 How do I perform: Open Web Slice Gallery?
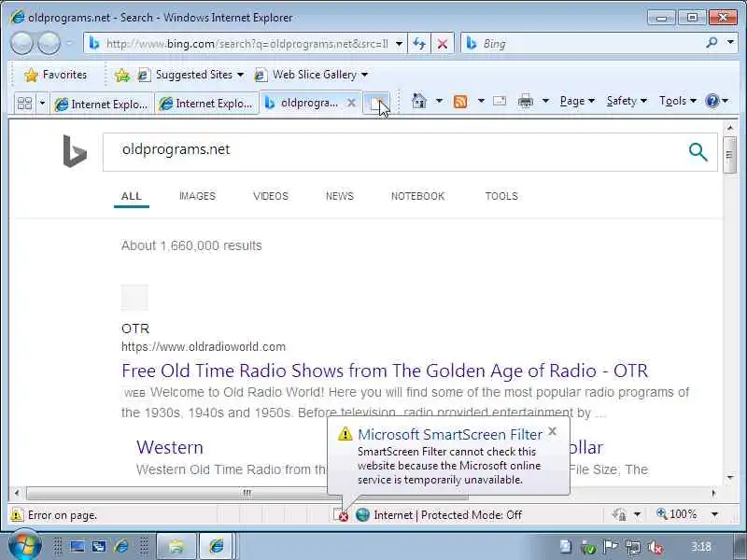pos(311,75)
